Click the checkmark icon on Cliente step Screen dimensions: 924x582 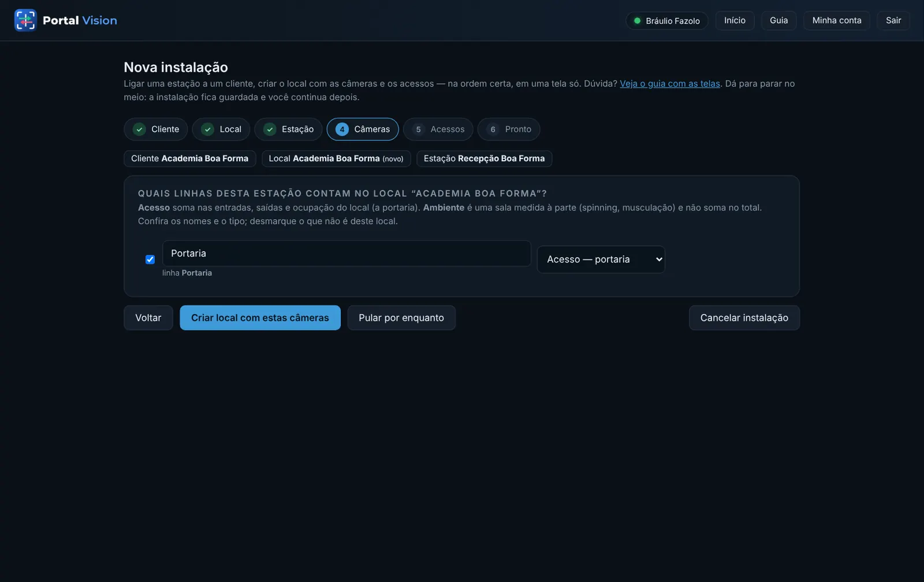[x=139, y=129]
